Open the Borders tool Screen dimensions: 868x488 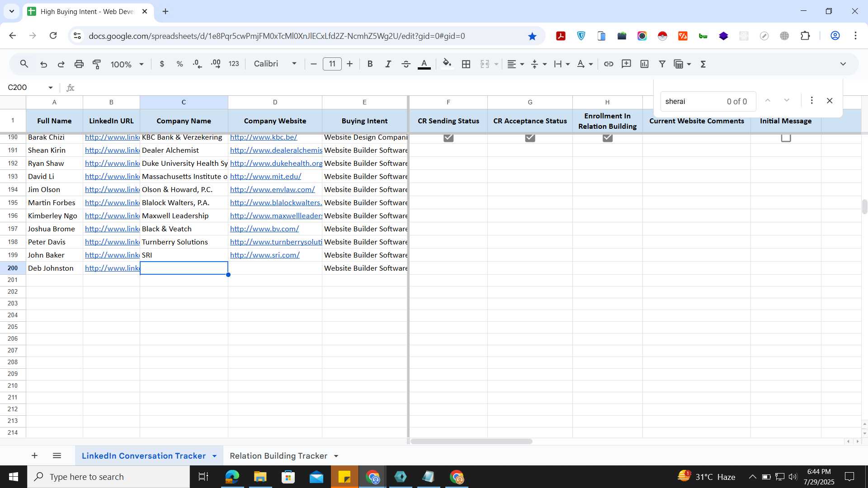tap(466, 64)
